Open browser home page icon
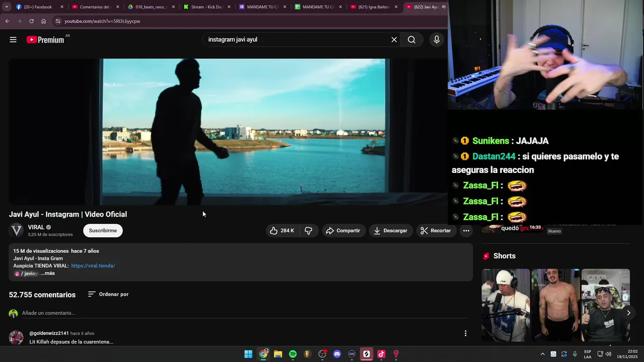Screen dimensions: 644x362 [43, 21]
